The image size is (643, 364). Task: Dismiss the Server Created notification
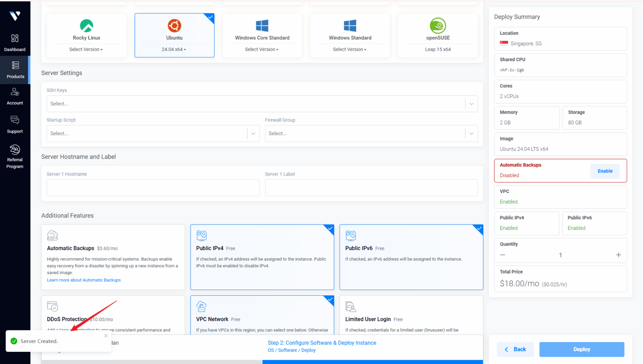pos(106,335)
